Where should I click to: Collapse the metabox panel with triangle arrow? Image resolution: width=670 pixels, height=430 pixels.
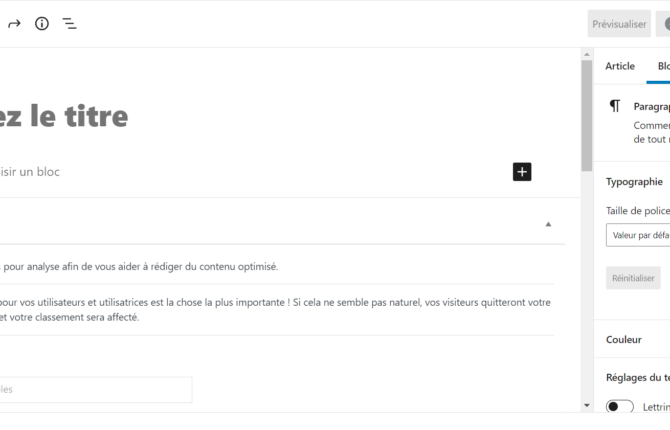tap(548, 224)
